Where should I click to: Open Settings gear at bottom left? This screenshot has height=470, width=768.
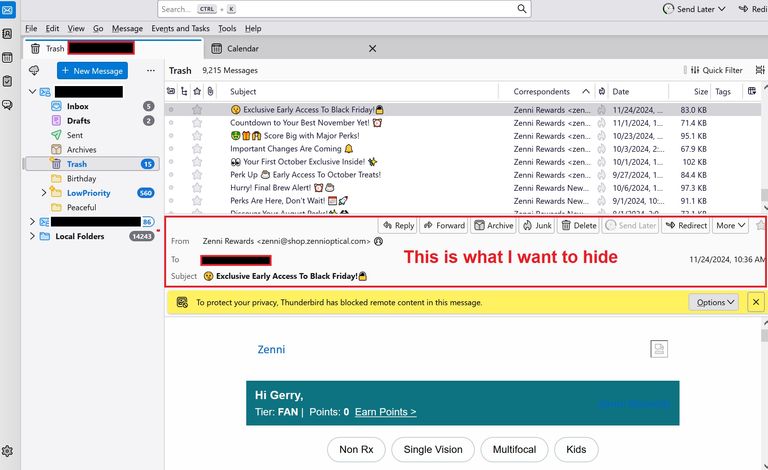(7, 451)
